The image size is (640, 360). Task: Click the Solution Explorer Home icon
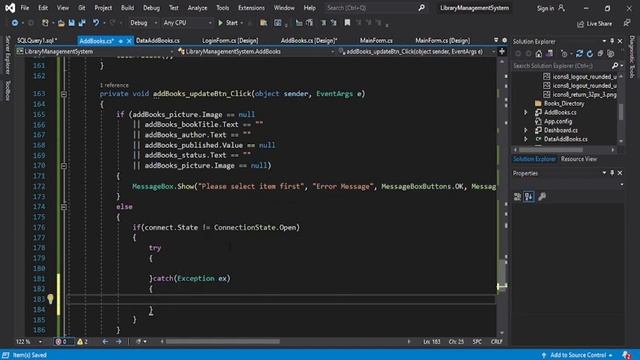pos(539,53)
